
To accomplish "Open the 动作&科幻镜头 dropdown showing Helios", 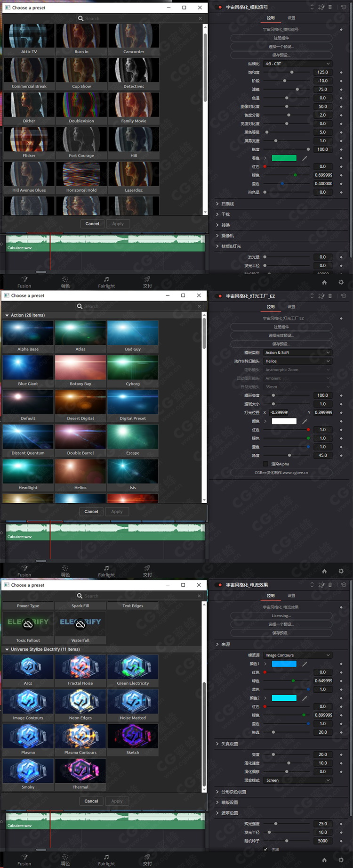I will [x=297, y=361].
